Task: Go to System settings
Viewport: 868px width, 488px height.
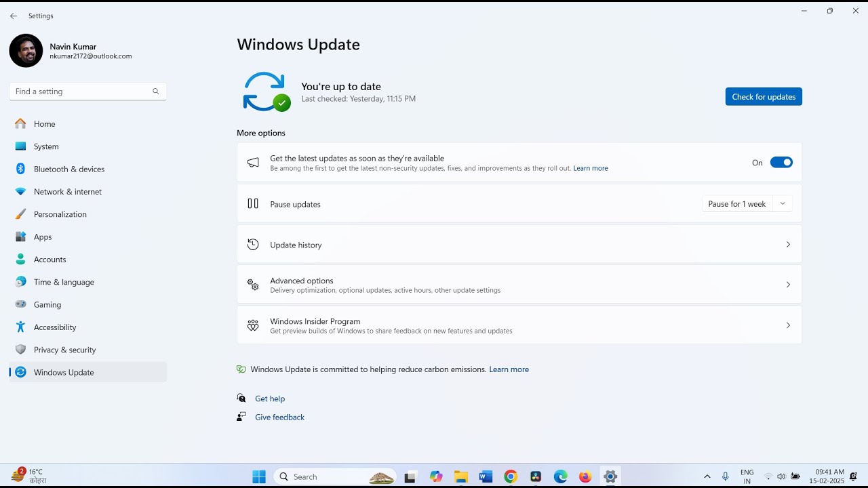Action: (x=87, y=146)
